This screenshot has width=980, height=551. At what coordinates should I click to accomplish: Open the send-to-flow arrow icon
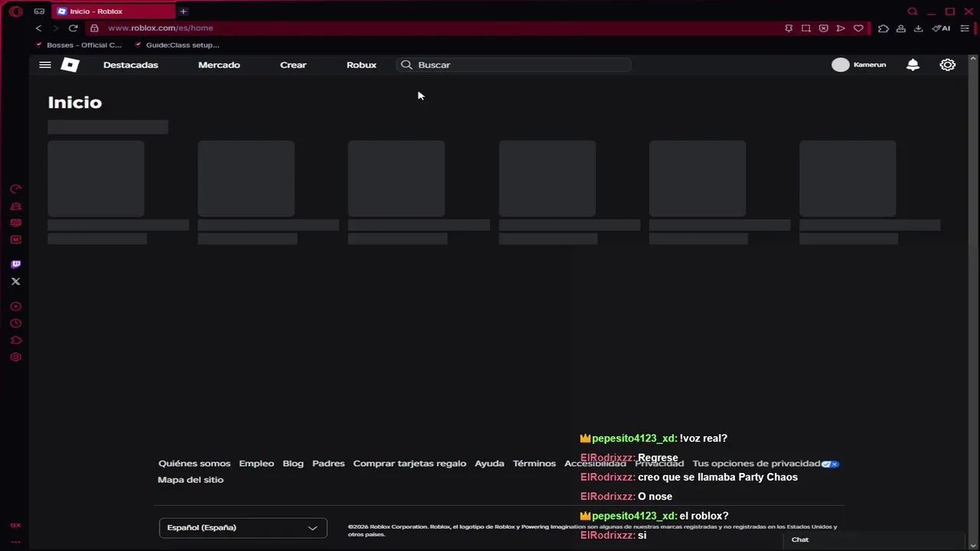tap(841, 28)
